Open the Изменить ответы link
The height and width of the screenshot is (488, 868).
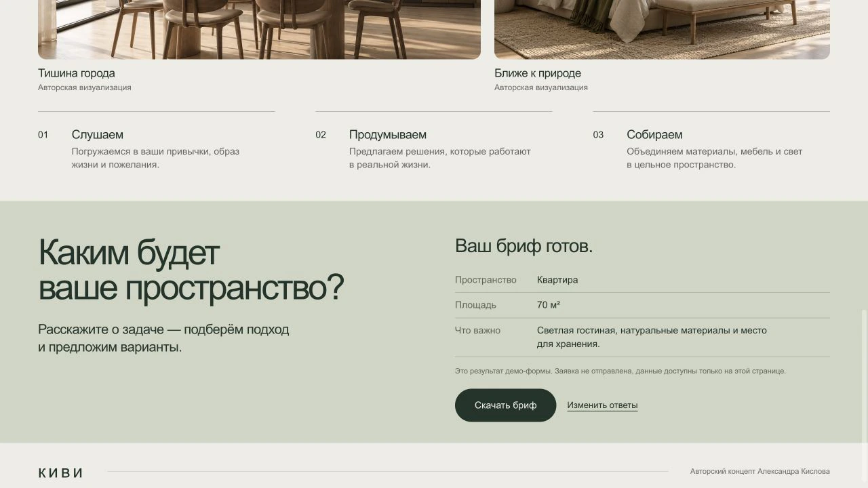[602, 405]
